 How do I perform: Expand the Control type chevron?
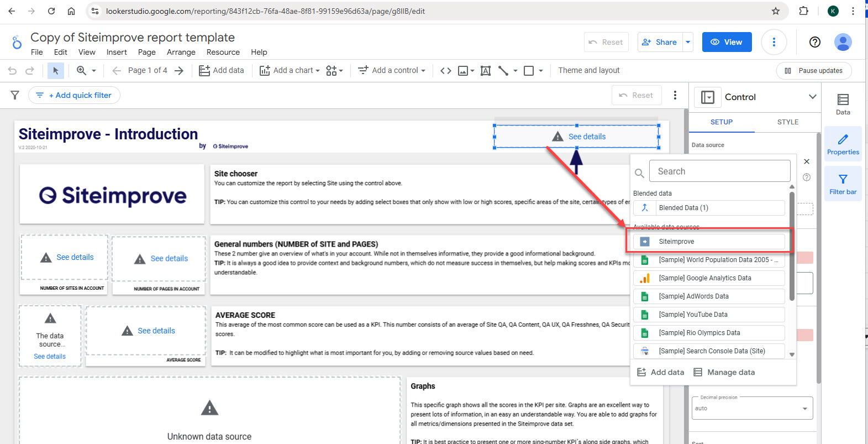tap(812, 97)
